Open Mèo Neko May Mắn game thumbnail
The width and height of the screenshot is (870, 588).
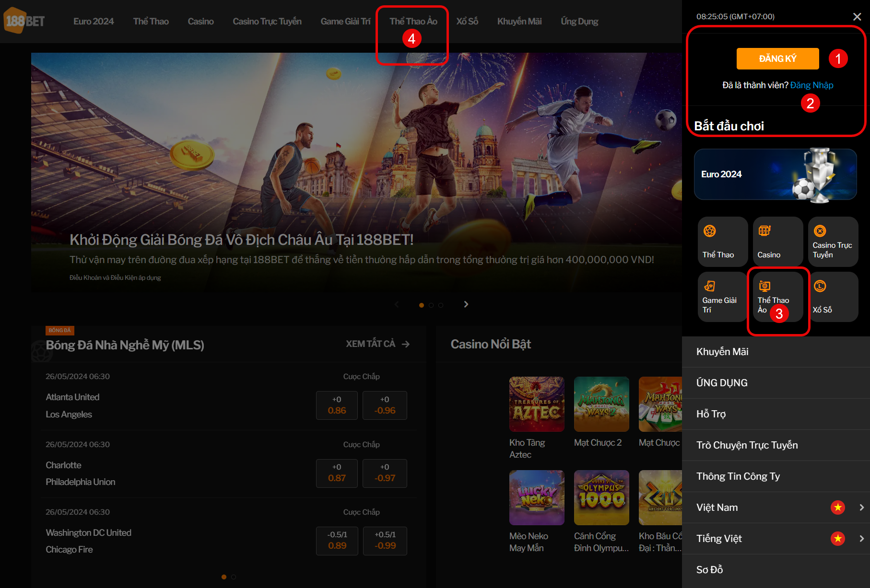(x=537, y=497)
